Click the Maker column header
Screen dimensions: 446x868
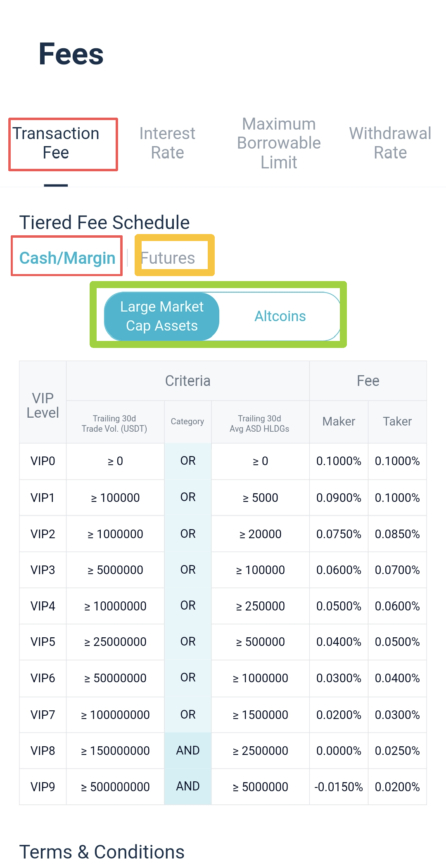[339, 421]
